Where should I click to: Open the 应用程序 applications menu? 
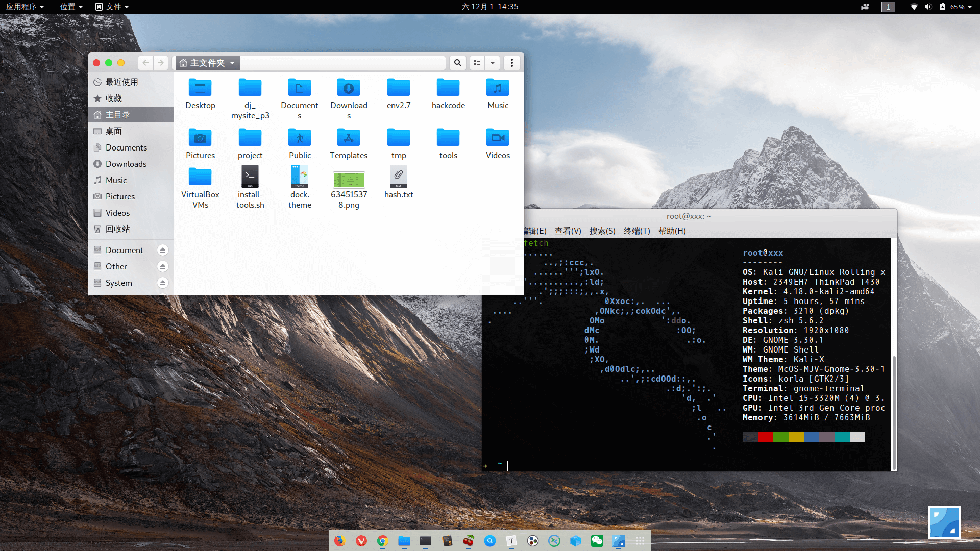pos(24,7)
